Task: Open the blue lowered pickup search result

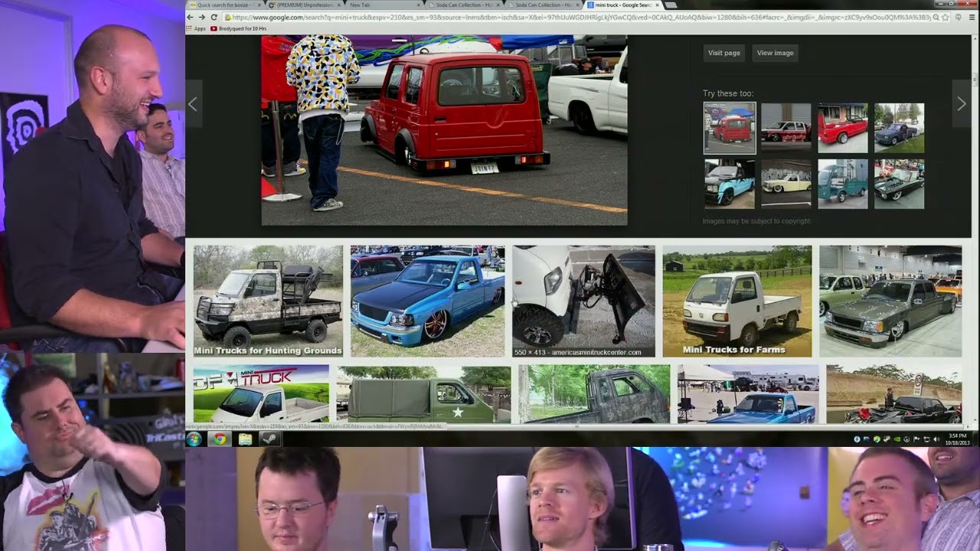Action: pyautogui.click(x=427, y=301)
